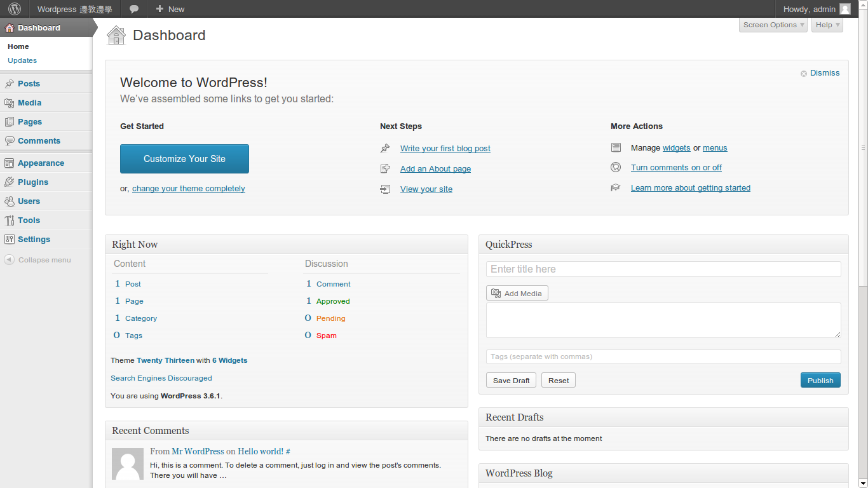Open the Hello world! post link
868x488 pixels.
point(261,451)
